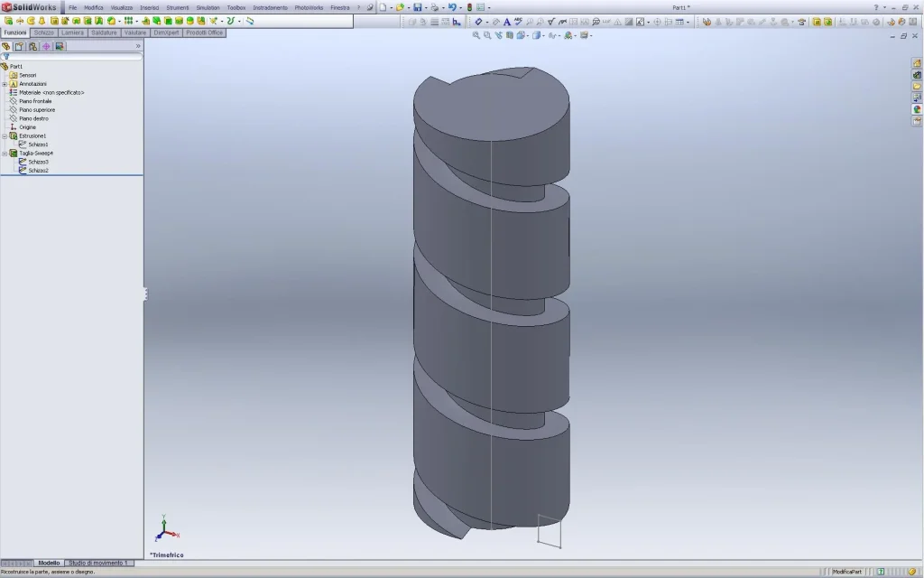
Task: Open SolidWorks Resources home icon in task pane
Action: [x=917, y=63]
